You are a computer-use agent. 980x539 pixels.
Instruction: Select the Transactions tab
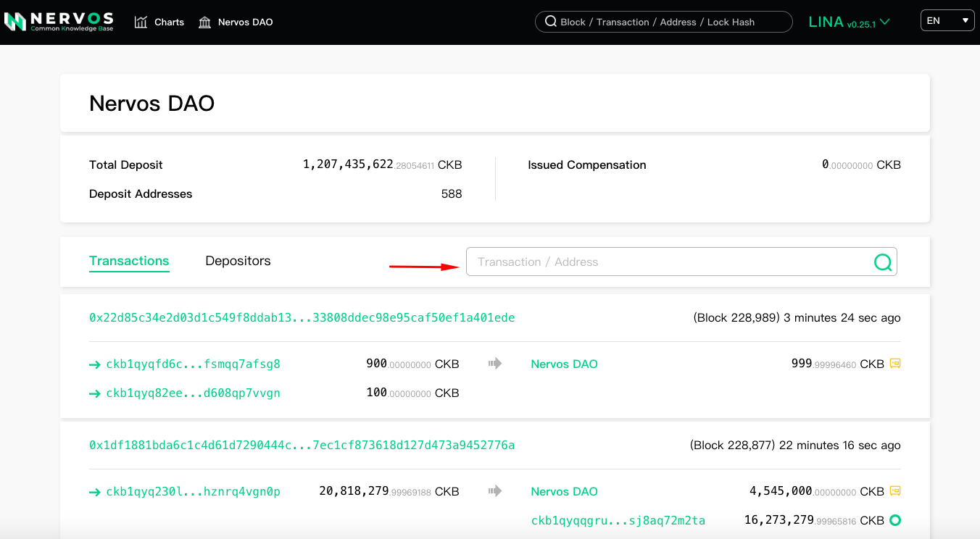(x=129, y=261)
